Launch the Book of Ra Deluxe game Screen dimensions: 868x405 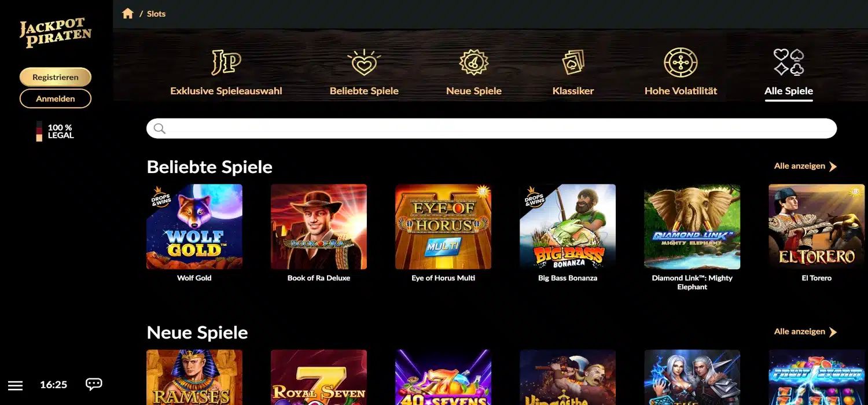(x=319, y=227)
